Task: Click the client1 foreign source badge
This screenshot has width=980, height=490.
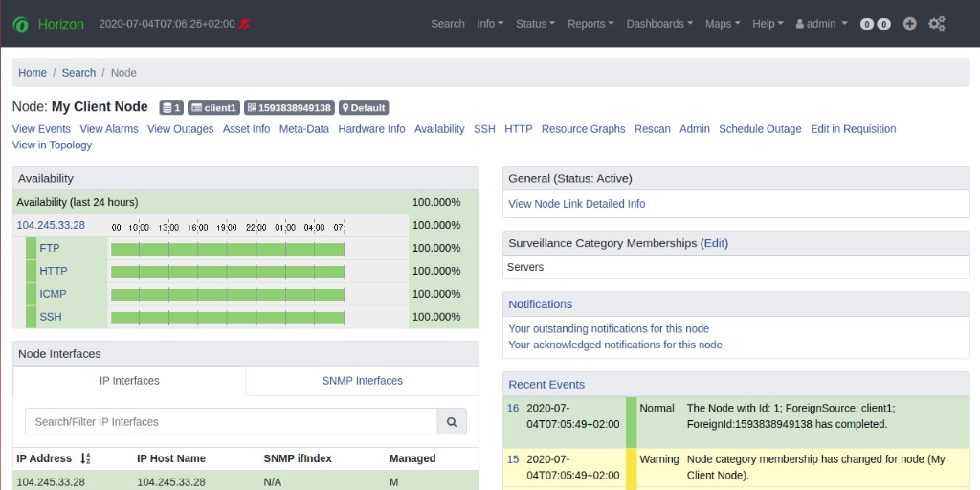Action: [x=213, y=107]
